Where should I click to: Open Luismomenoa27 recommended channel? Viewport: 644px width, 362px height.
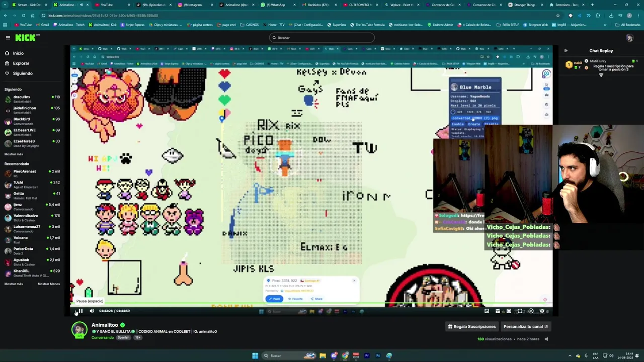click(x=32, y=228)
